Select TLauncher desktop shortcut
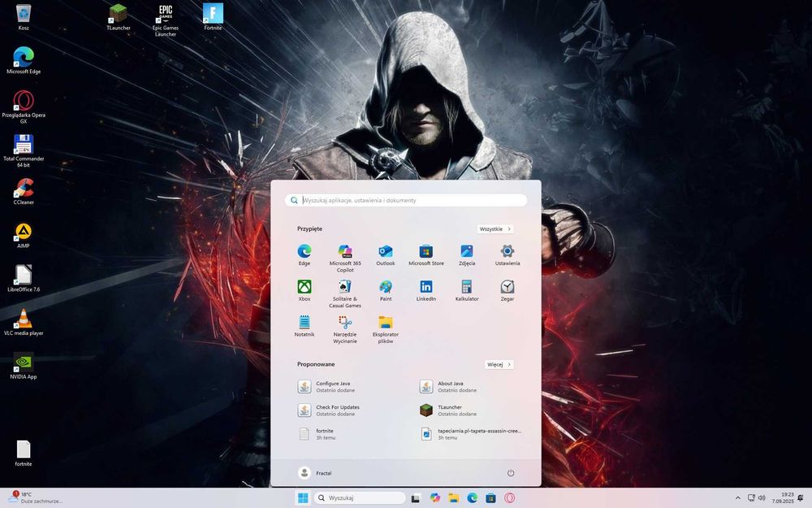 pyautogui.click(x=118, y=17)
